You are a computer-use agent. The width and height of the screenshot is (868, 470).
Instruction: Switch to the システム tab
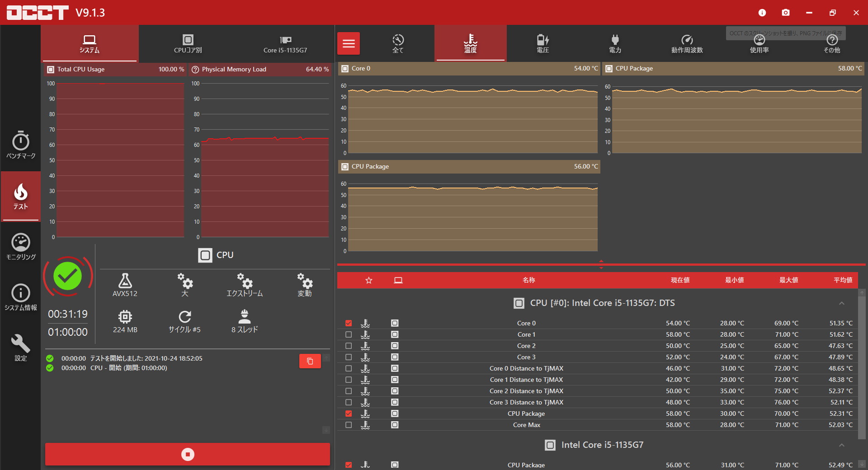[90, 43]
